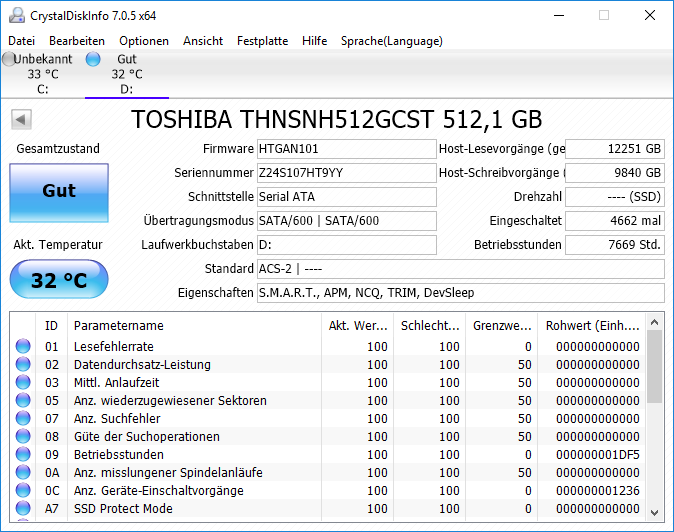Click status orb for Betriebsstunden row 09
Image resolution: width=674 pixels, height=532 pixels.
tap(23, 454)
